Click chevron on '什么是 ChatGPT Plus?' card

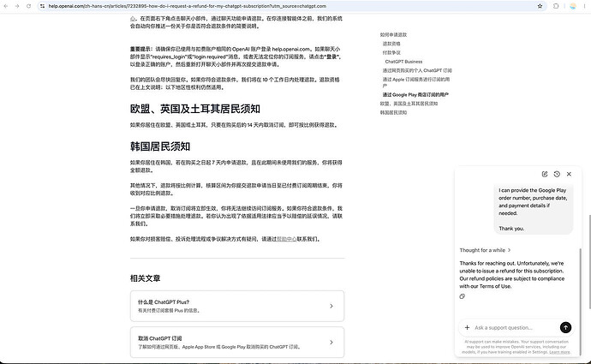(331, 306)
